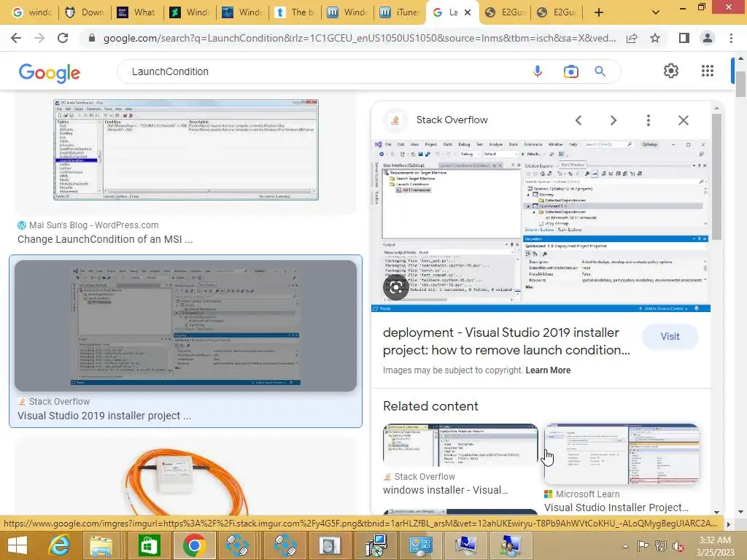Bookmark this page with the star
The image size is (747, 560).
pos(655,38)
